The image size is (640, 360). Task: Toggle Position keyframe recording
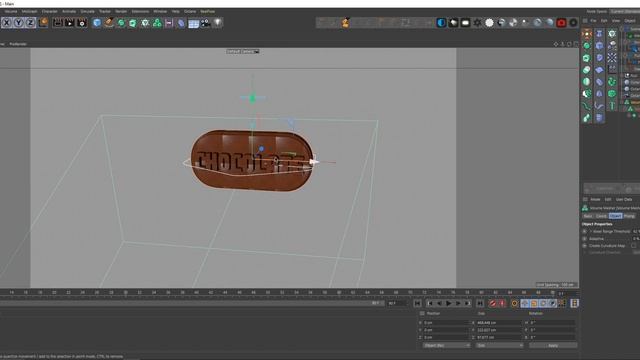525,303
